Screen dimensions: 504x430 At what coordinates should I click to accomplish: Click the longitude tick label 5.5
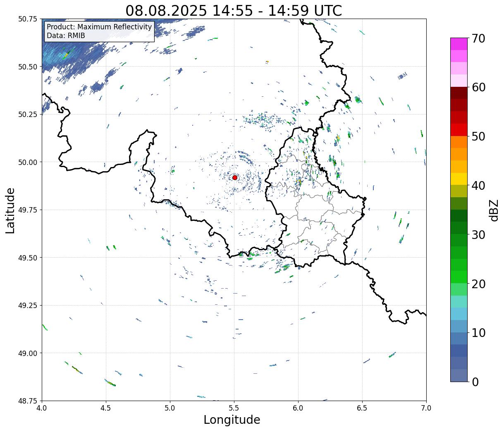point(234,408)
